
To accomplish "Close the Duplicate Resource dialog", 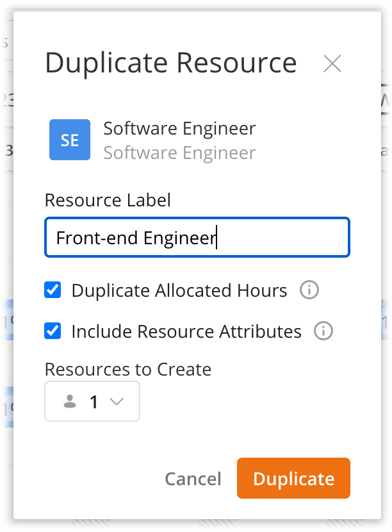I will (x=332, y=63).
